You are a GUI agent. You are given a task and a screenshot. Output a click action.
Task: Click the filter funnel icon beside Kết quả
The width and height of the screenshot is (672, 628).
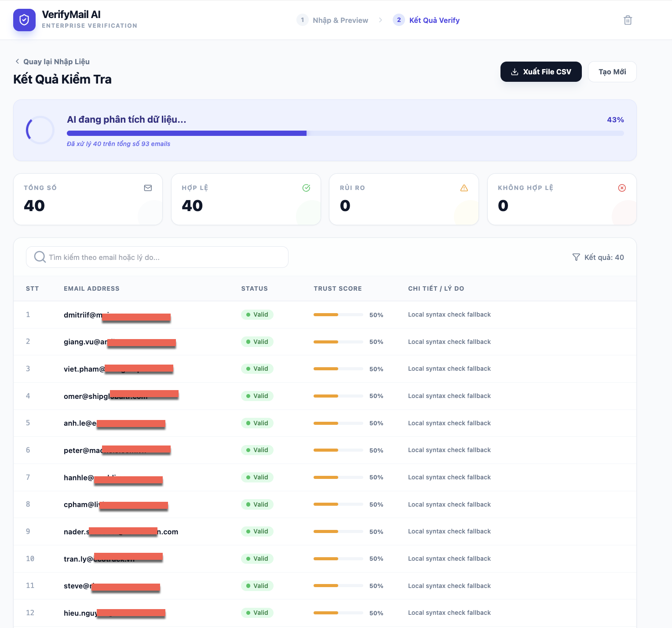pos(576,257)
